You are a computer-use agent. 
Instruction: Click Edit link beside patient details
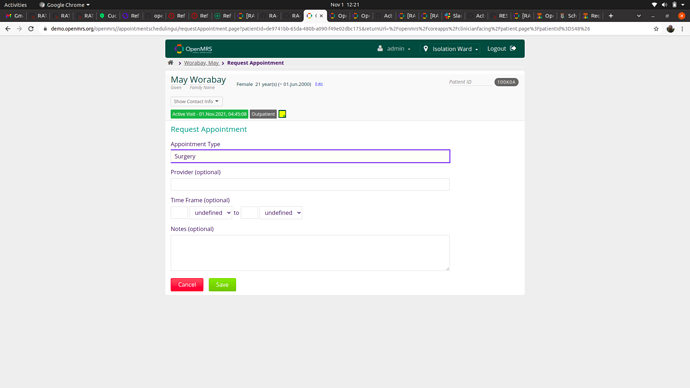click(x=319, y=84)
